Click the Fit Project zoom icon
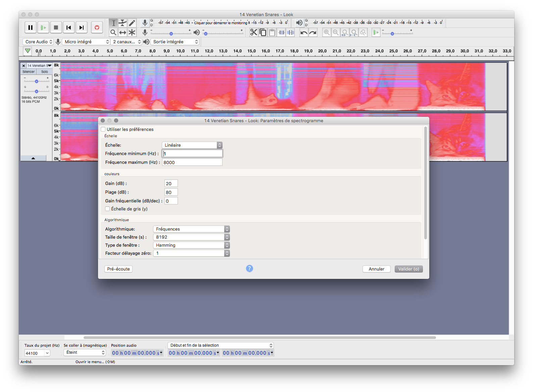Viewport: 533px width, 392px height. 354,32
